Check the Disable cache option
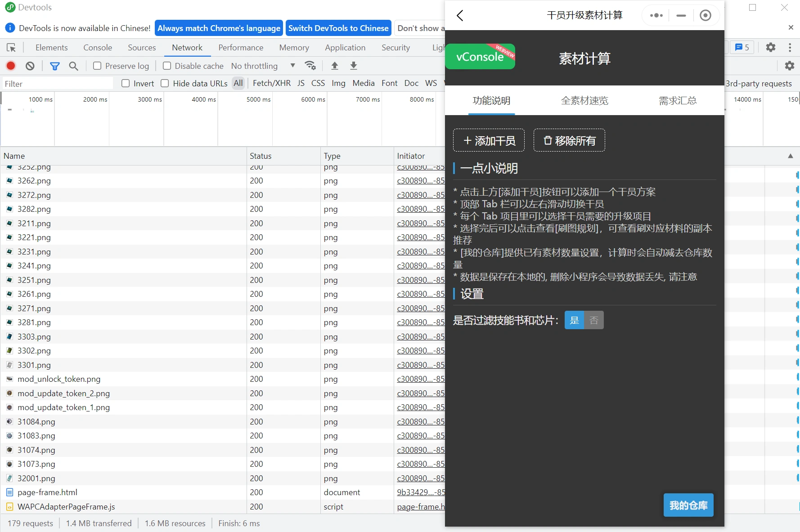 167,66
